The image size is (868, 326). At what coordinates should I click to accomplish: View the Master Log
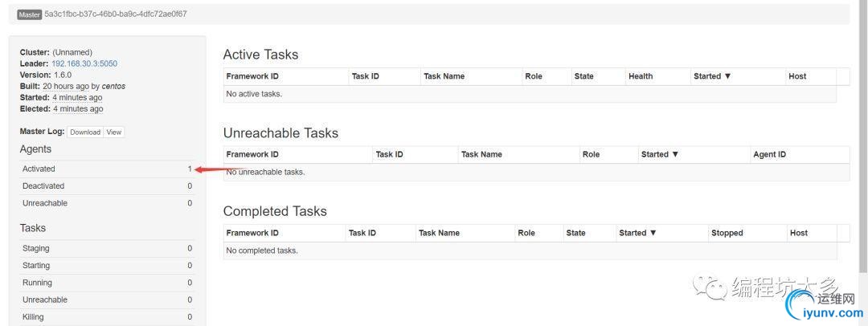(114, 132)
